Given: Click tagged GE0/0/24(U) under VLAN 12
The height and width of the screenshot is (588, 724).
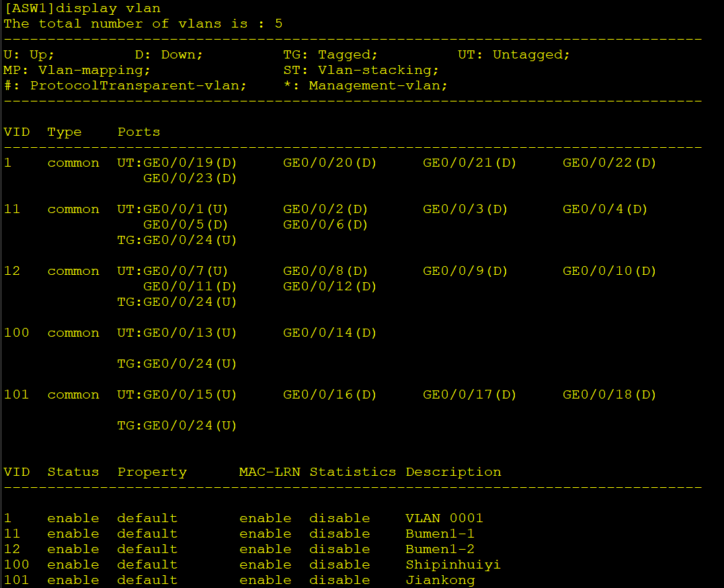Looking at the screenshot, I should click(x=190, y=302).
